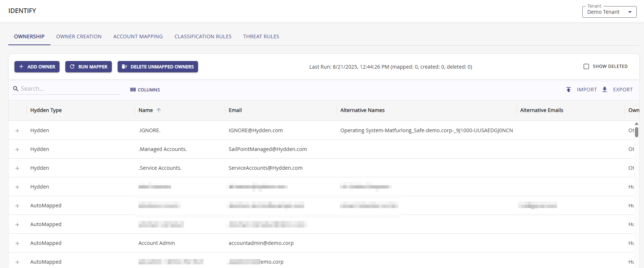This screenshot has width=644, height=268.
Task: Open the Classification Rules tab
Action: click(203, 36)
